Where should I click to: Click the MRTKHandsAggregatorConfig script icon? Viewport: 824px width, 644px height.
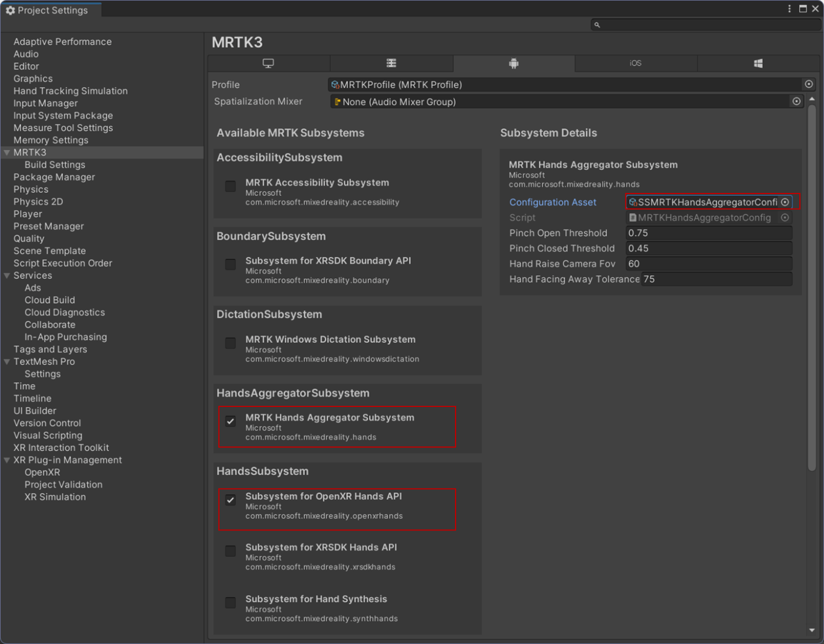coord(633,218)
